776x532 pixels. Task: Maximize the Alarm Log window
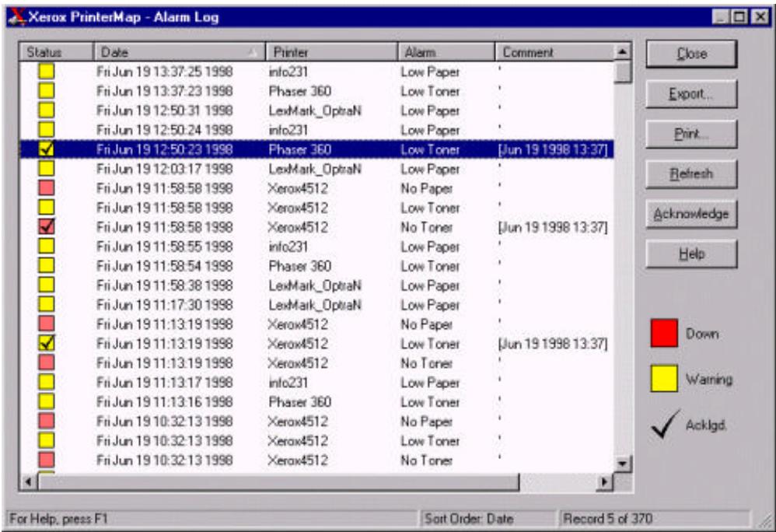(x=739, y=17)
